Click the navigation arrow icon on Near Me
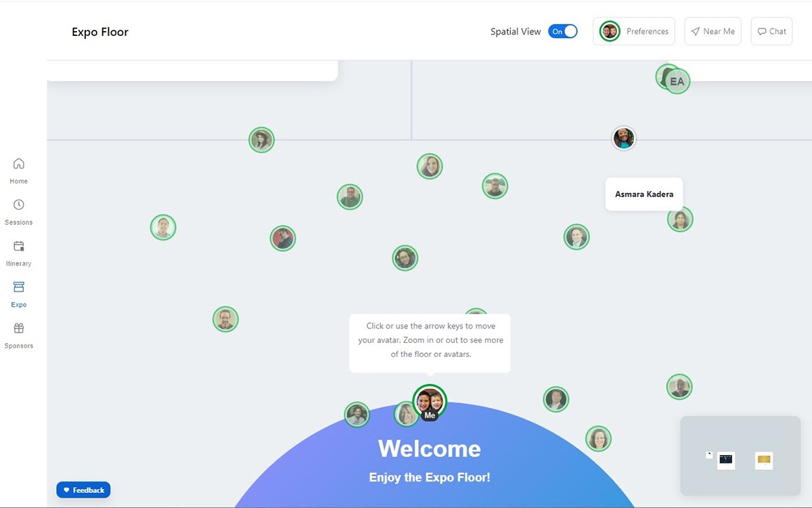 695,30
